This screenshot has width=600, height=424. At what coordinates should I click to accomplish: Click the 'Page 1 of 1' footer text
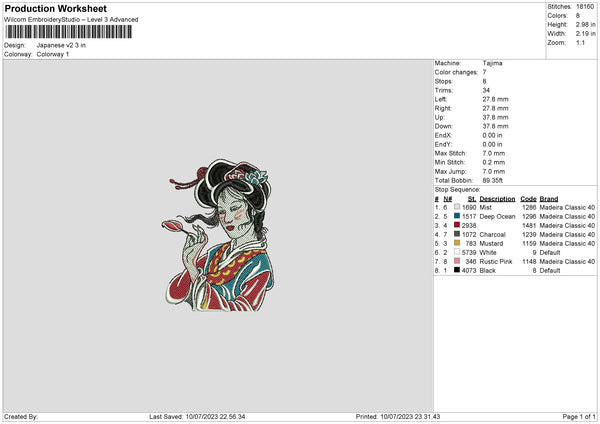579,417
